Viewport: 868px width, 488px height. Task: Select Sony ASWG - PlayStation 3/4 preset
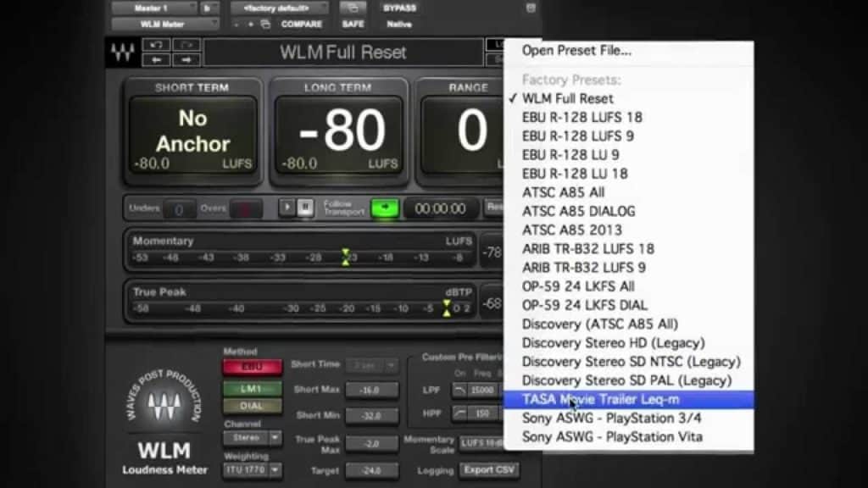coord(629,419)
